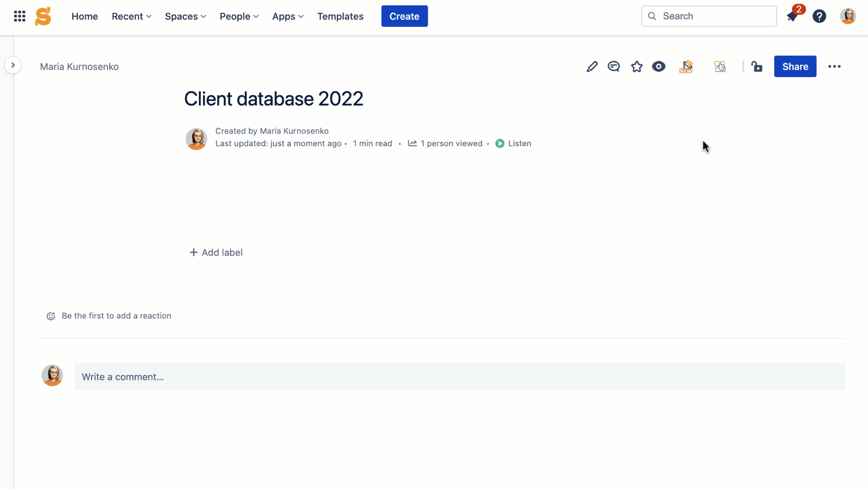868x489 pixels.
Task: Click the page views analytics icon
Action: click(412, 143)
